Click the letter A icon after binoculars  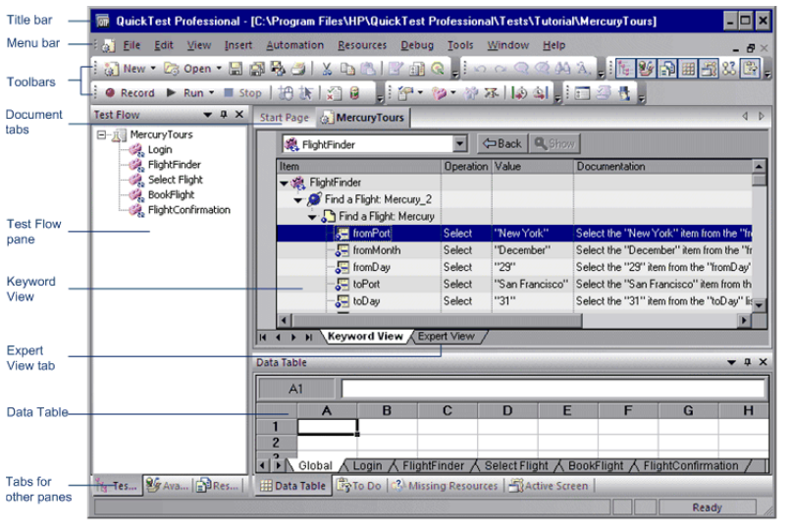[582, 68]
